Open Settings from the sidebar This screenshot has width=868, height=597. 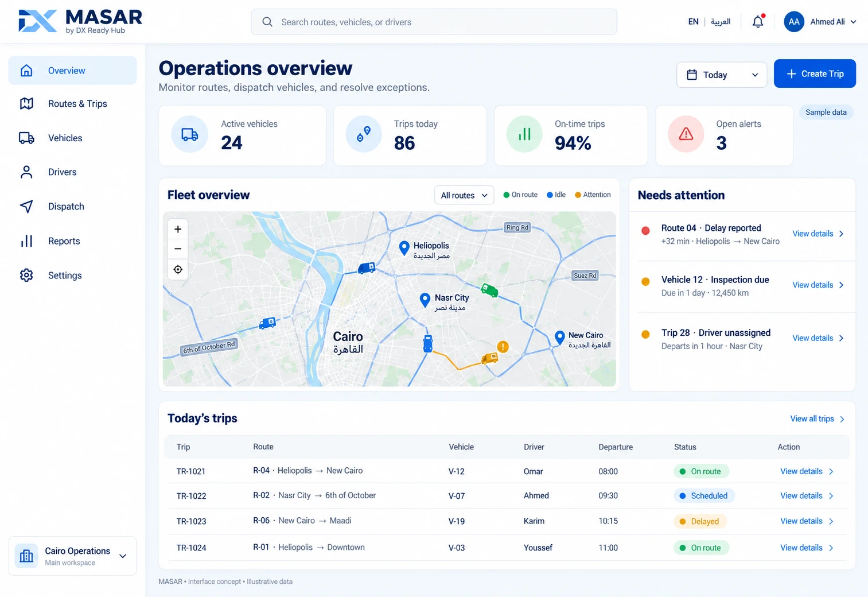tap(72, 276)
